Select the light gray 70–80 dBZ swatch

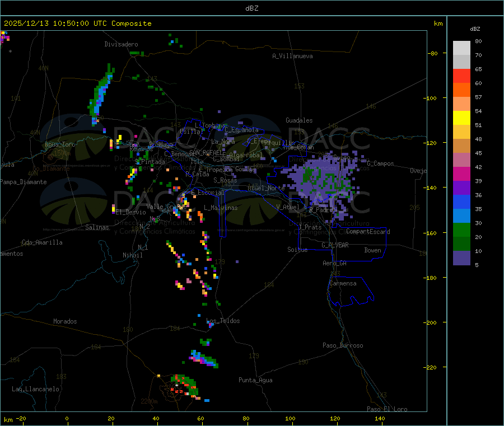461,48
